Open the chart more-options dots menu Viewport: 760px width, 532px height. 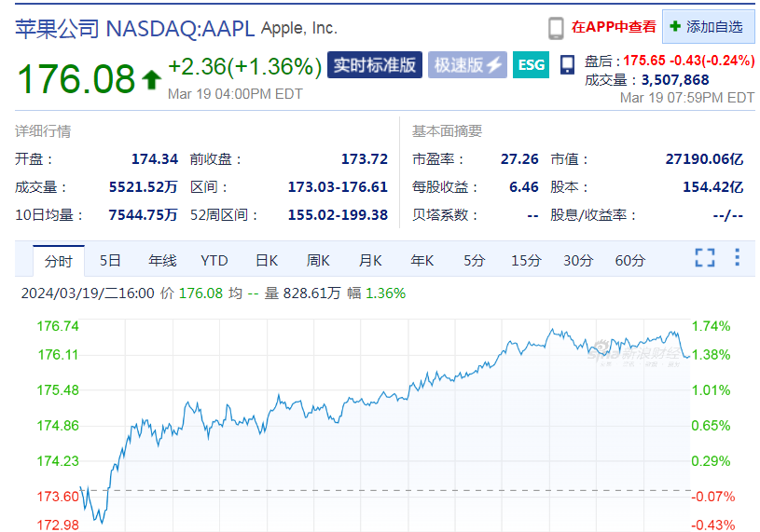click(738, 257)
